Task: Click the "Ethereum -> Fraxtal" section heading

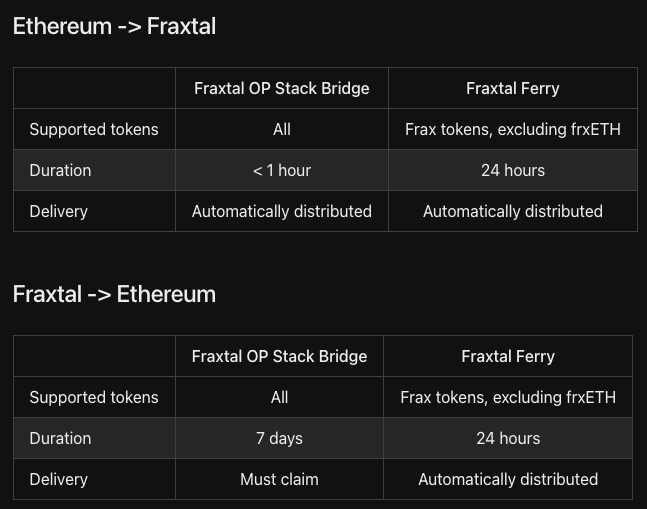Action: point(114,27)
